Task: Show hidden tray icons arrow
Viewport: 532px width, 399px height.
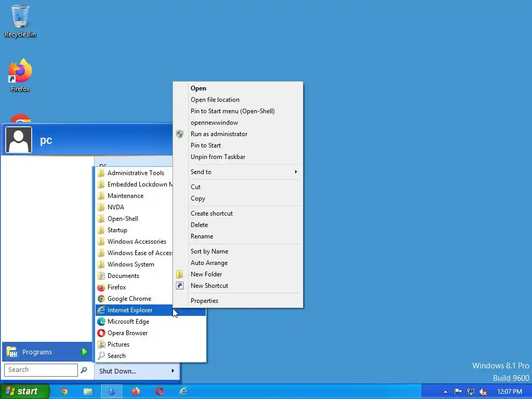Action: coord(445,392)
